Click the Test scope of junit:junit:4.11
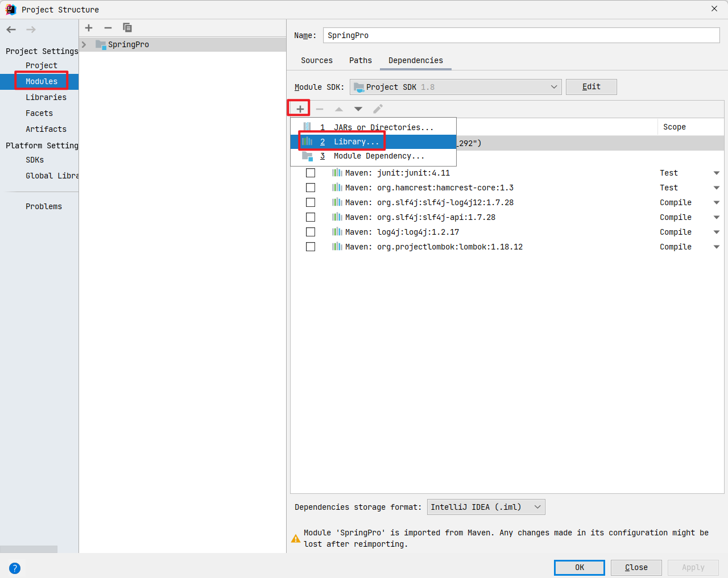 pyautogui.click(x=669, y=173)
